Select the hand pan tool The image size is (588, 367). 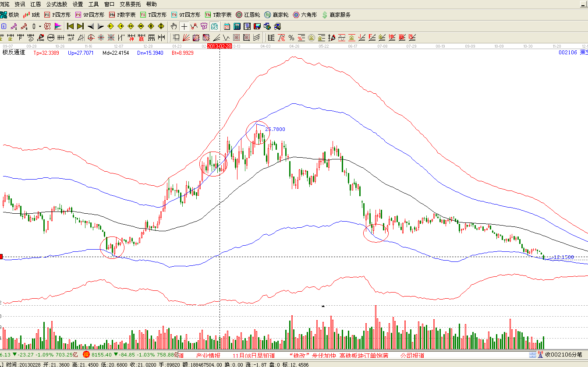point(174,26)
